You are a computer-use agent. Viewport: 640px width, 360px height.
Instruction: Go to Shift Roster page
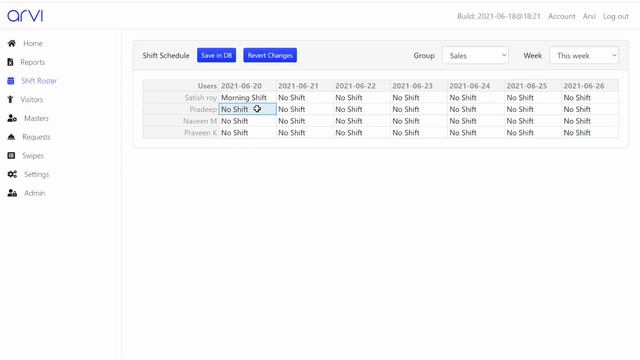[39, 81]
